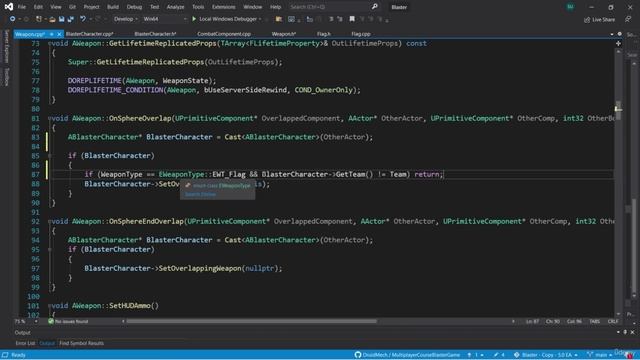Open the Git menu
This screenshot has width=640, height=360.
coord(72,7)
